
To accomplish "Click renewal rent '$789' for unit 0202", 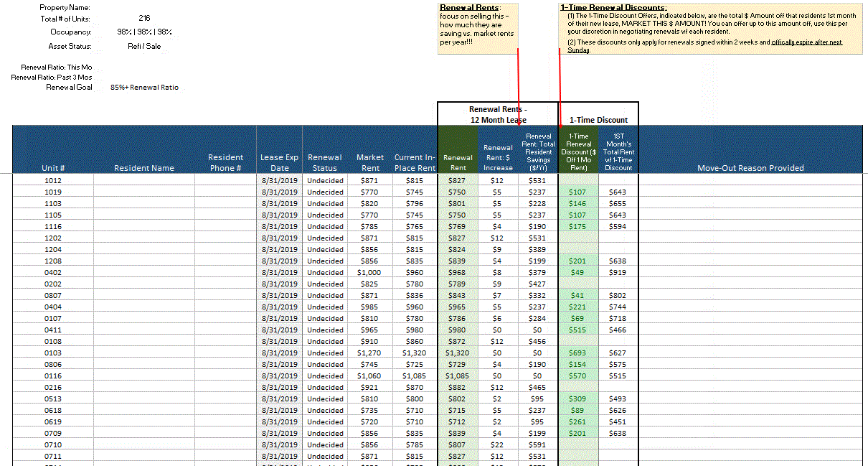I will [458, 284].
